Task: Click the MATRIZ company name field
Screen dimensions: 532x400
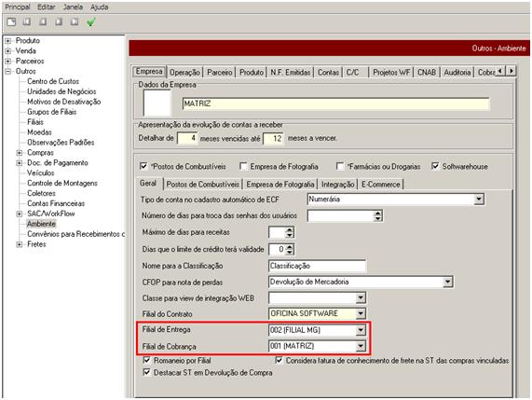Action: coord(335,103)
